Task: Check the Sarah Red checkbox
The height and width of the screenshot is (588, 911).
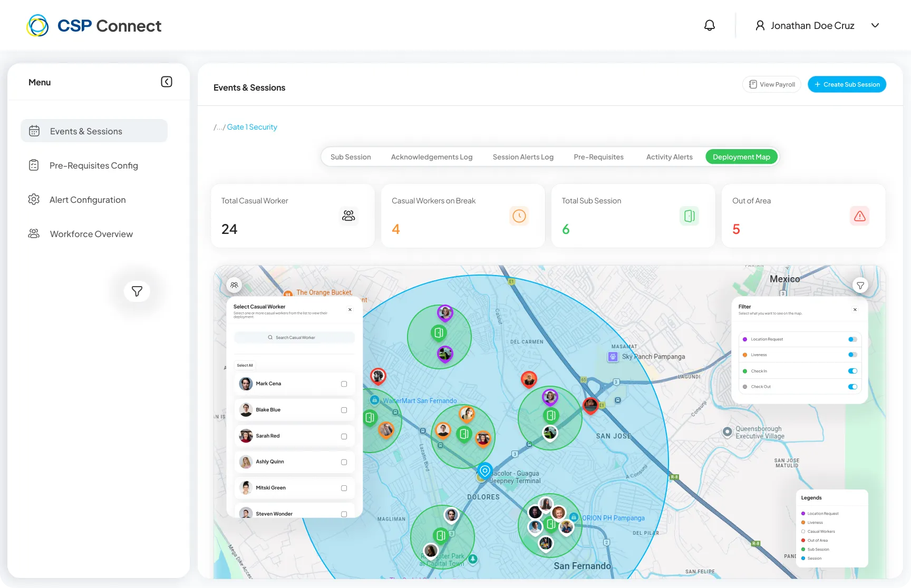Action: (x=344, y=436)
